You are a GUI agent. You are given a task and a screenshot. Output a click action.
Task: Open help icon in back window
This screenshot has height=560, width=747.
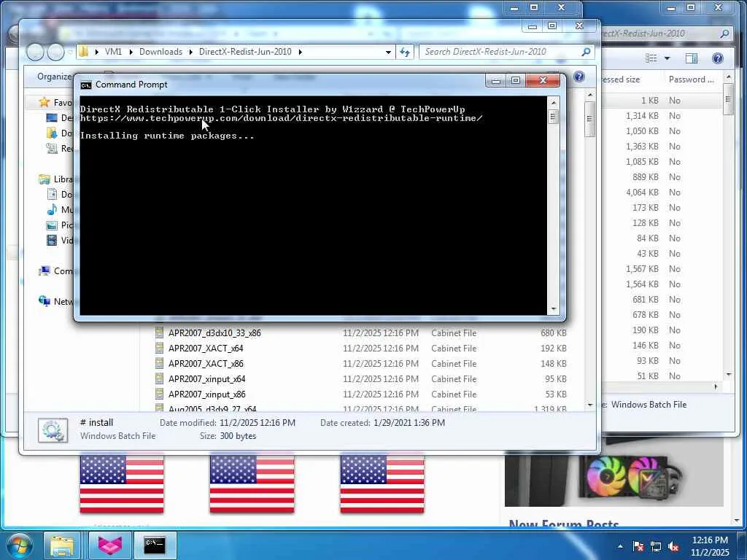click(x=718, y=58)
